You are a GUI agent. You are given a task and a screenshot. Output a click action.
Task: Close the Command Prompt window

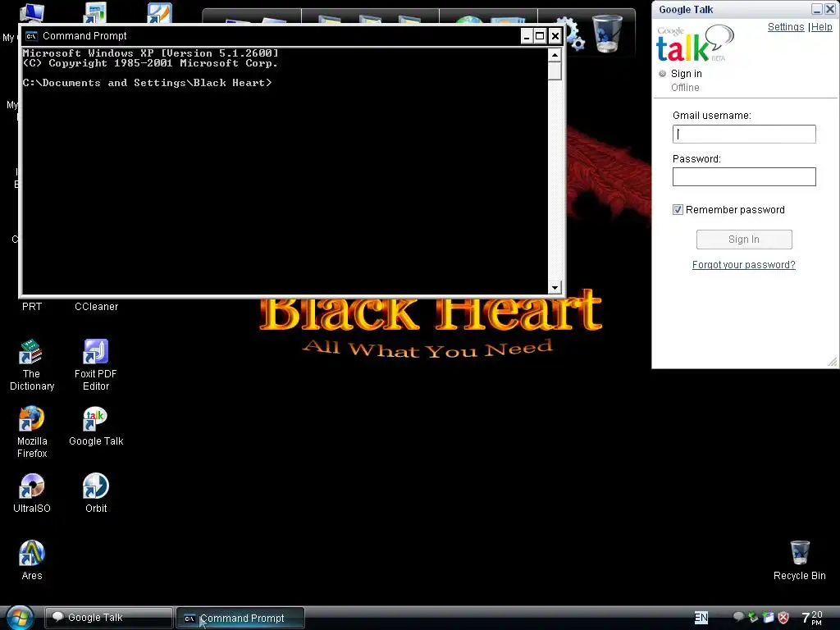coord(555,36)
